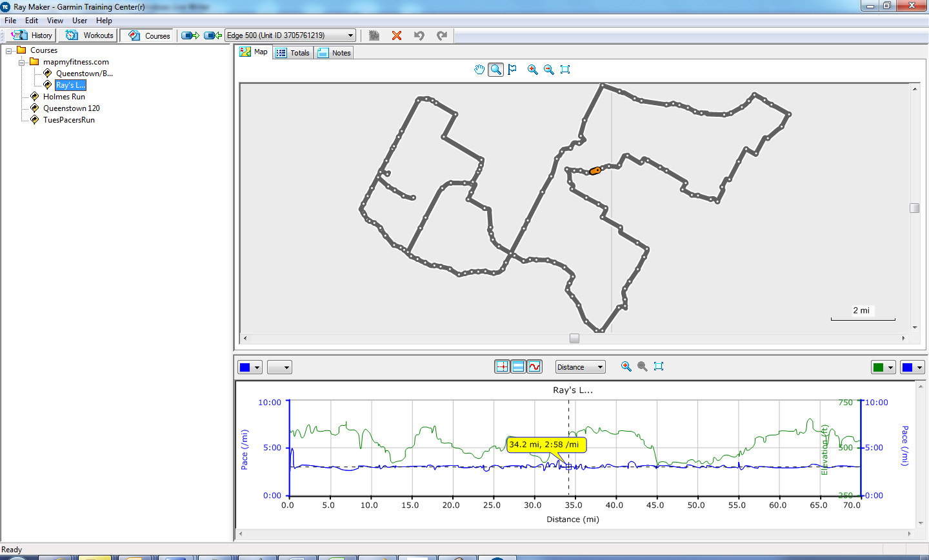Open the Help menu
The width and height of the screenshot is (929, 560).
point(104,21)
